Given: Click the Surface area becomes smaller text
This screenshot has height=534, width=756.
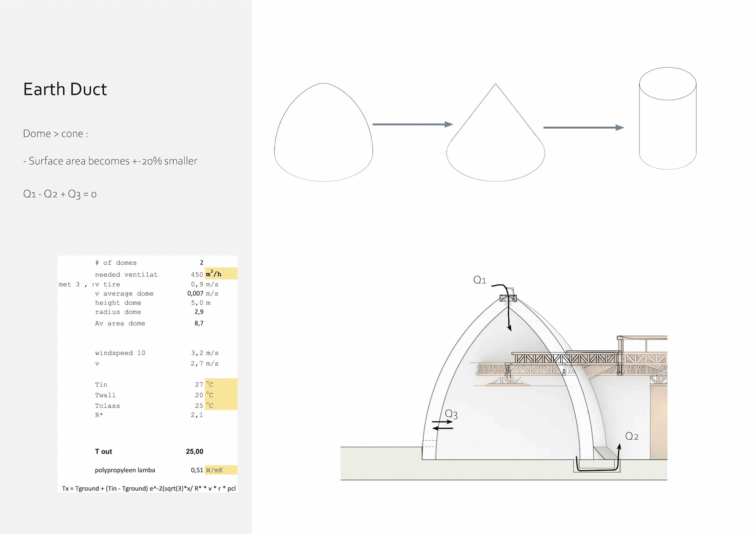Looking at the screenshot, I should pyautogui.click(x=110, y=161).
